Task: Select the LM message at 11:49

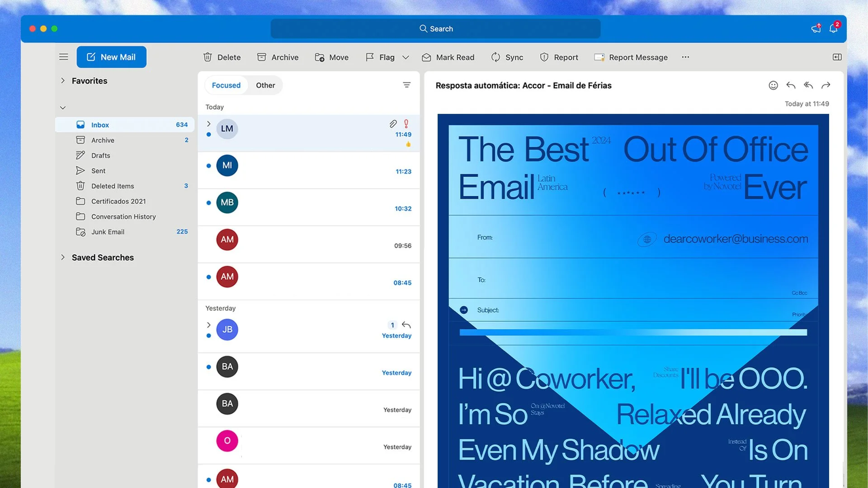Action: (309, 133)
